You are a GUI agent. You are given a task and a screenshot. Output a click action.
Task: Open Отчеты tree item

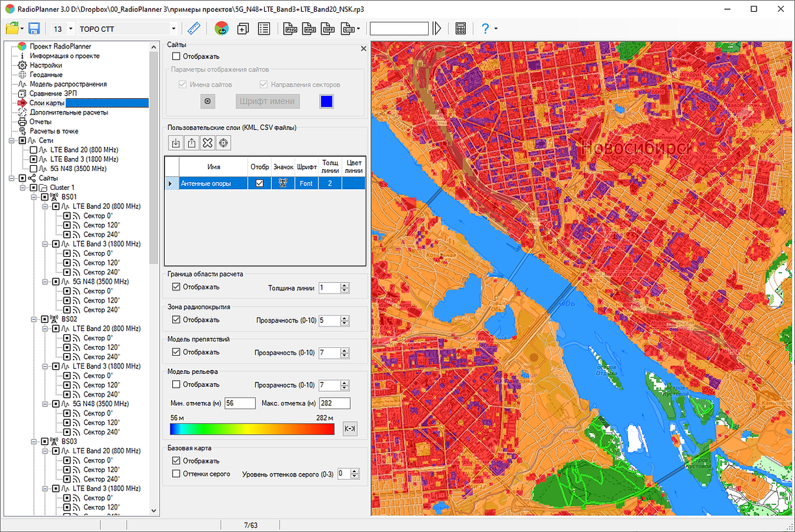click(x=40, y=122)
